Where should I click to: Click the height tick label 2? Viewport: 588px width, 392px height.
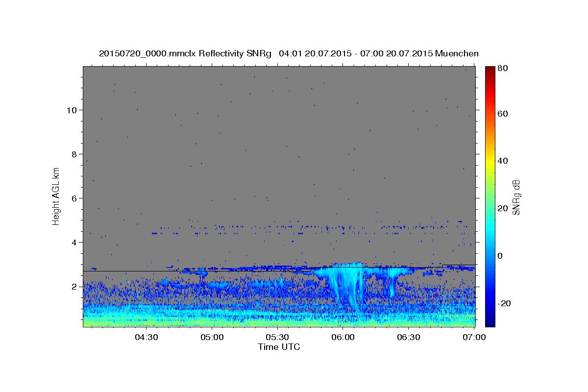click(74, 286)
